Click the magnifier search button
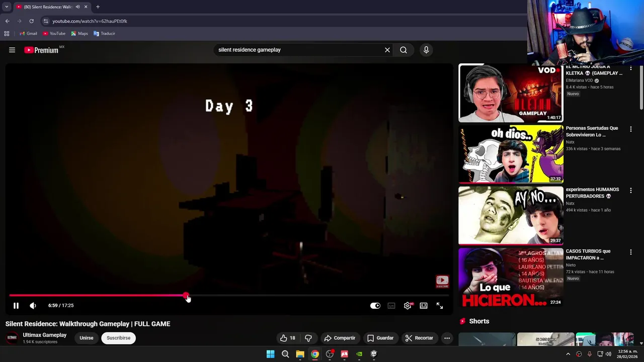 click(x=404, y=50)
